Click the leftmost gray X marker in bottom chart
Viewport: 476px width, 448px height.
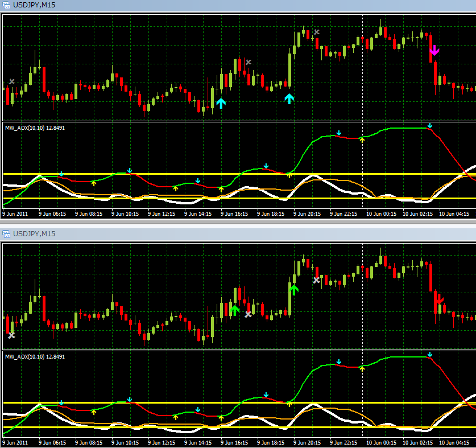tap(11, 335)
